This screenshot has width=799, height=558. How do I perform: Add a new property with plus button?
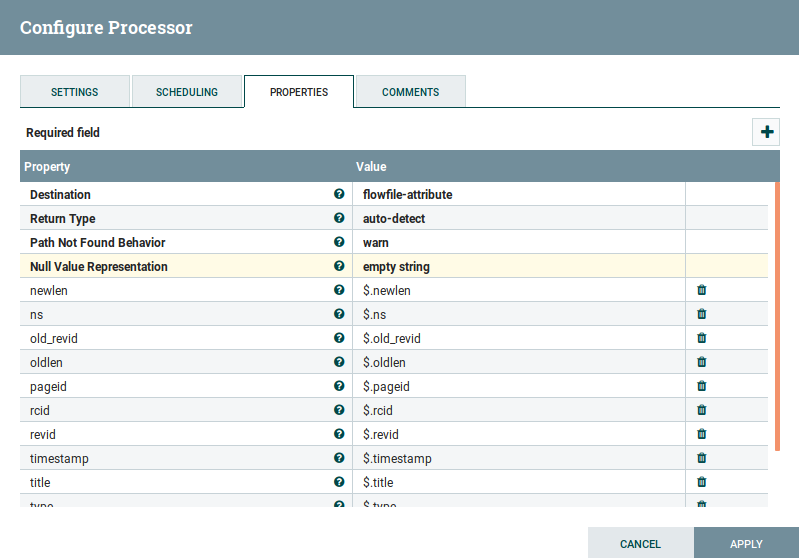(x=766, y=132)
